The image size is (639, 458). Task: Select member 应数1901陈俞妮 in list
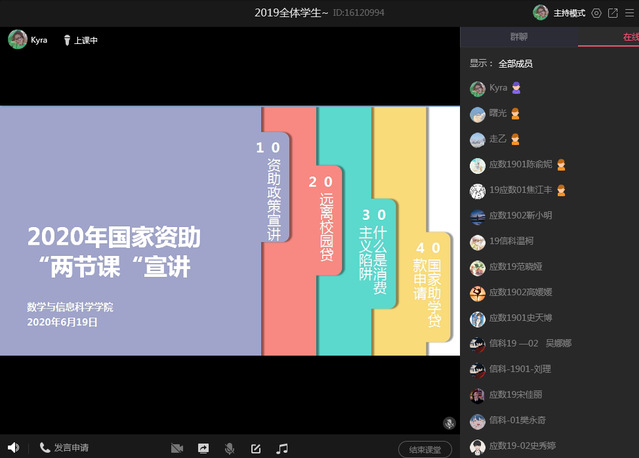click(x=519, y=165)
